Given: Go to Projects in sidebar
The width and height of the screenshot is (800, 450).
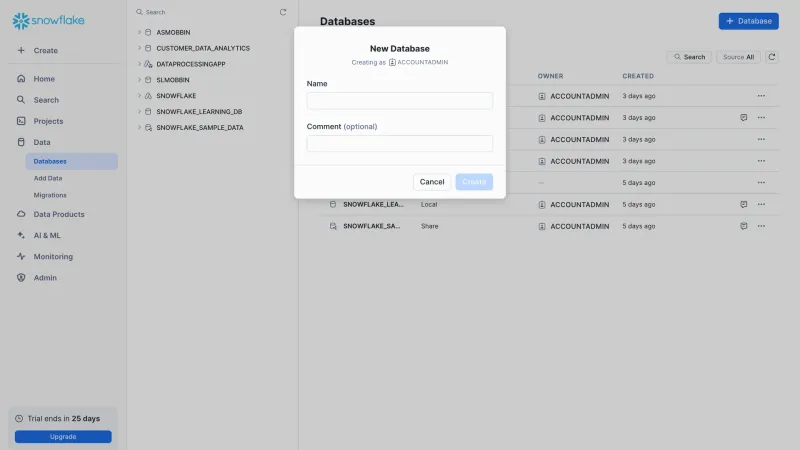Looking at the screenshot, I should [48, 121].
